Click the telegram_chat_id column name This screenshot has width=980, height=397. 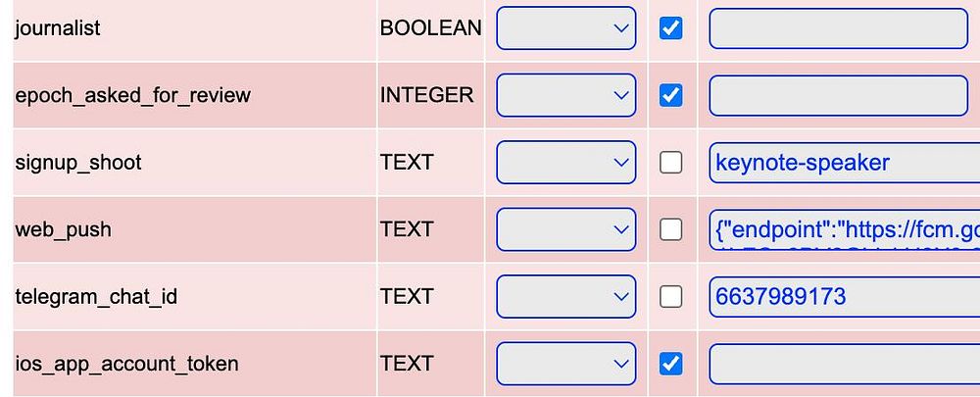[96, 296]
